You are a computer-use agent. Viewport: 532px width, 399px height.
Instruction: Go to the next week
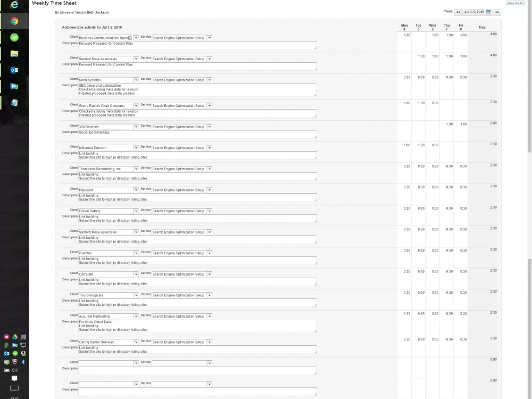497,12
